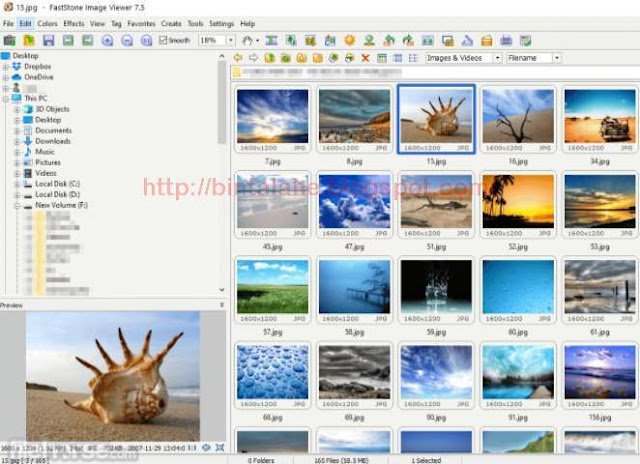Go up one folder level icon
Viewport: 640px width, 464px height.
[x=269, y=58]
